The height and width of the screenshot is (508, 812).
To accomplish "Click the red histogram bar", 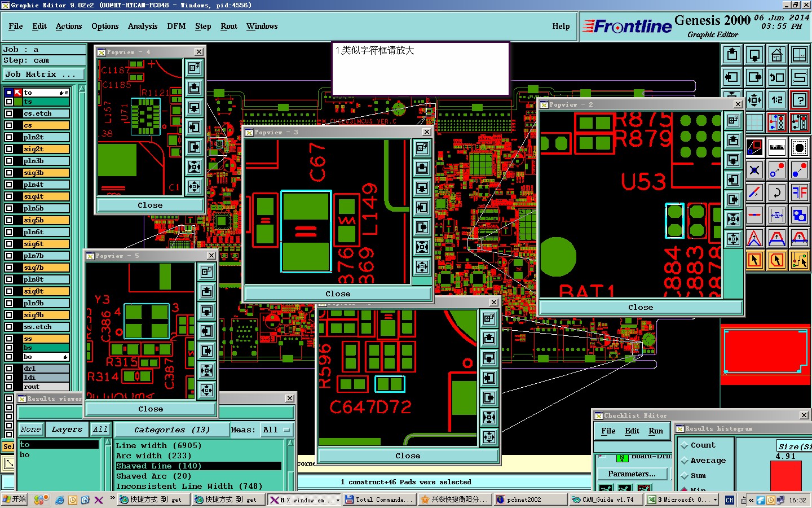I will (x=785, y=476).
